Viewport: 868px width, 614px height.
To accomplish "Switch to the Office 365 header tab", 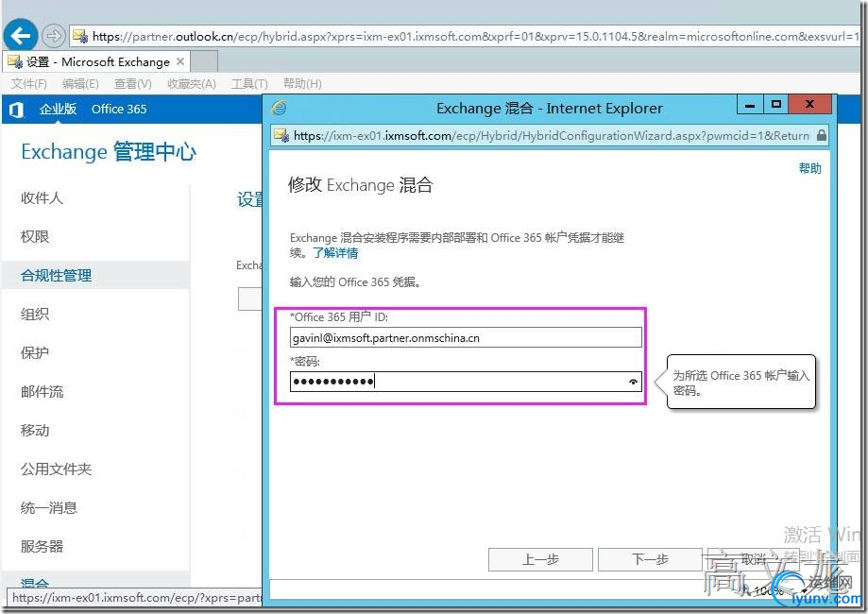I will (119, 109).
